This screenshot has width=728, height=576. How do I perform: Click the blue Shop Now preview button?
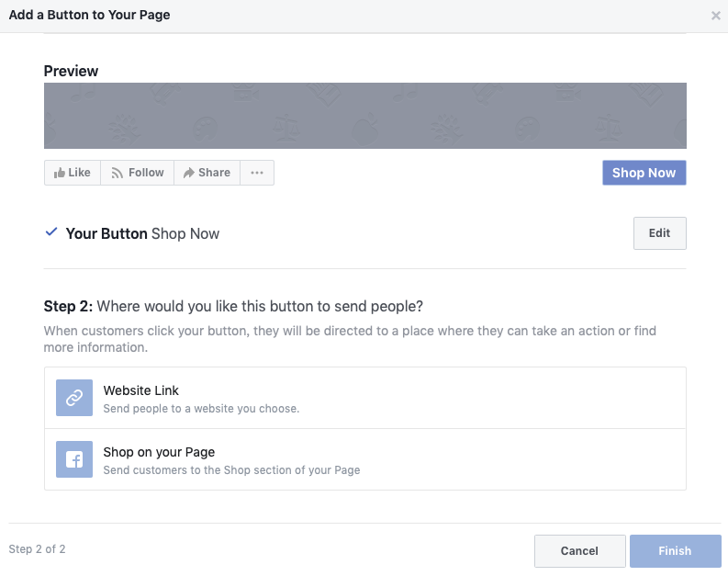click(644, 173)
